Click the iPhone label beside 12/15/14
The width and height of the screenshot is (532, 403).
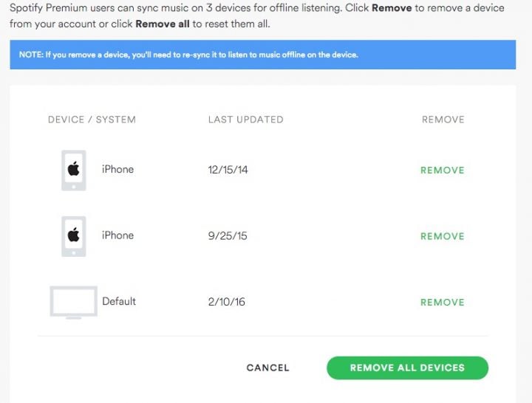click(x=117, y=169)
